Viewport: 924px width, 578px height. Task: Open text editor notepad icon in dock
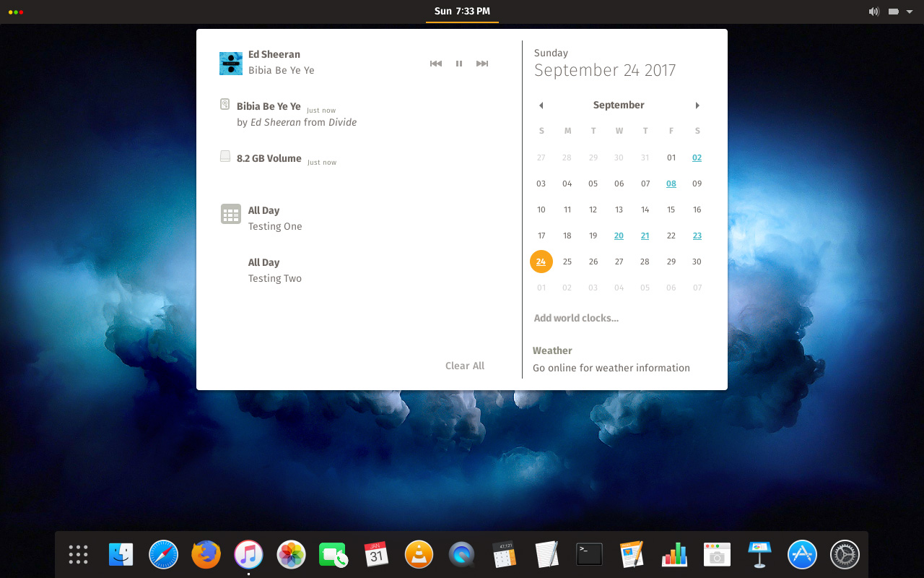[x=546, y=555]
